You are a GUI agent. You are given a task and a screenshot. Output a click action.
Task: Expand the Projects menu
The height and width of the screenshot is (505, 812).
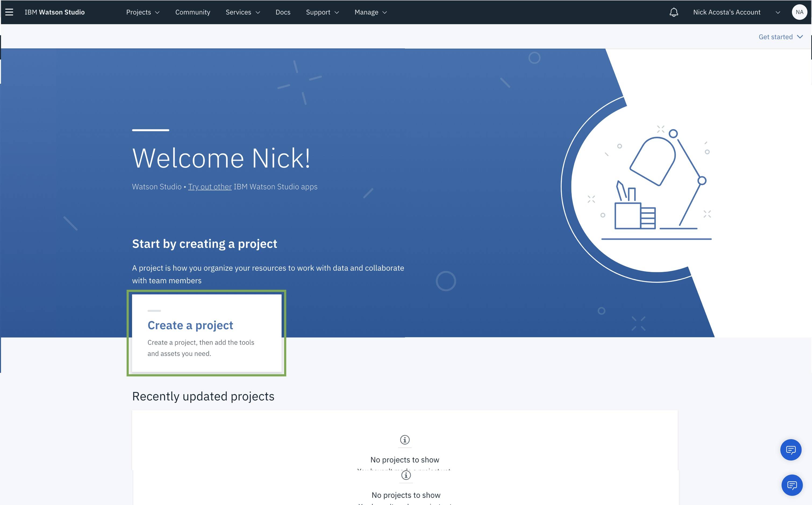tap(143, 12)
